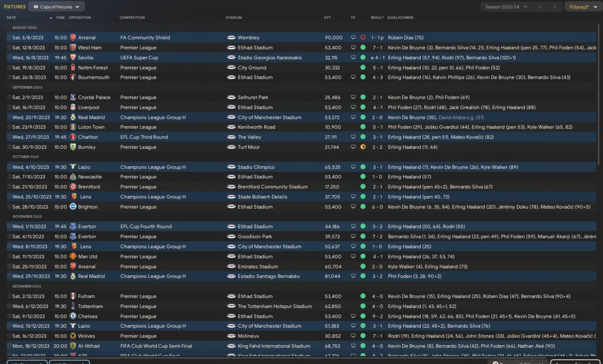
Task: Click the yellow draw indicator on Burnley row
Action: (363, 147)
